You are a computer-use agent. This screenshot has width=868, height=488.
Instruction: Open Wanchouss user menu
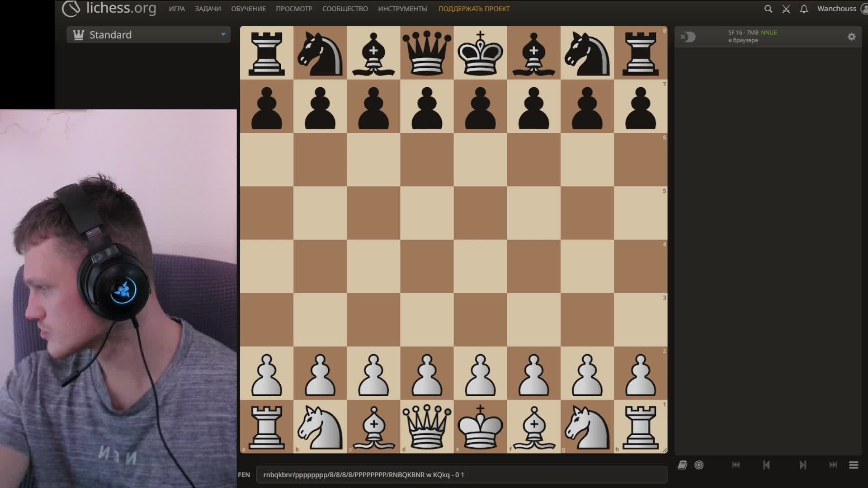836,9
